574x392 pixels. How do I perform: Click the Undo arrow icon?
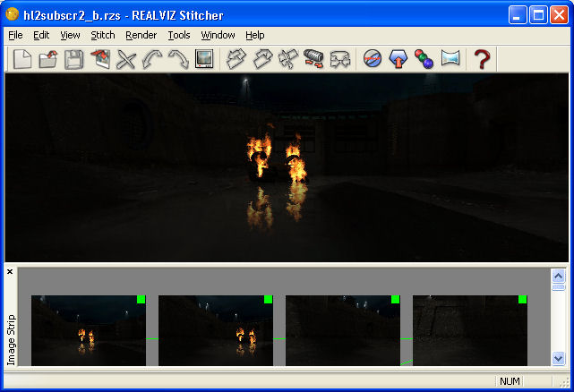152,59
